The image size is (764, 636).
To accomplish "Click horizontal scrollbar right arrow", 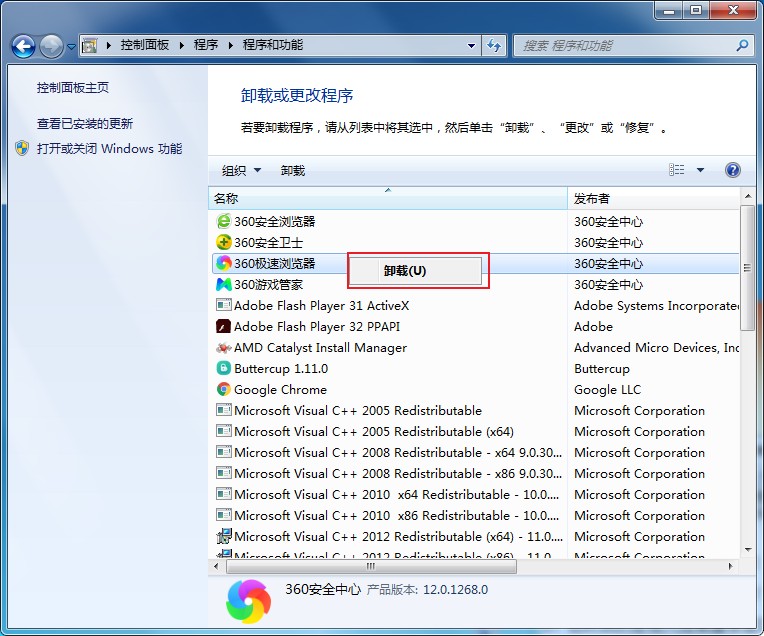I will (730, 566).
